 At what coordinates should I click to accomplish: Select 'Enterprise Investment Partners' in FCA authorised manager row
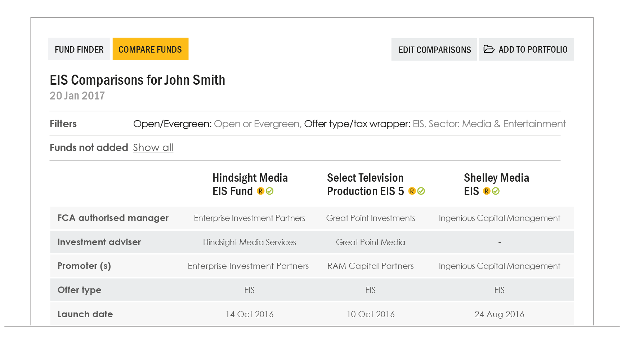point(250,218)
